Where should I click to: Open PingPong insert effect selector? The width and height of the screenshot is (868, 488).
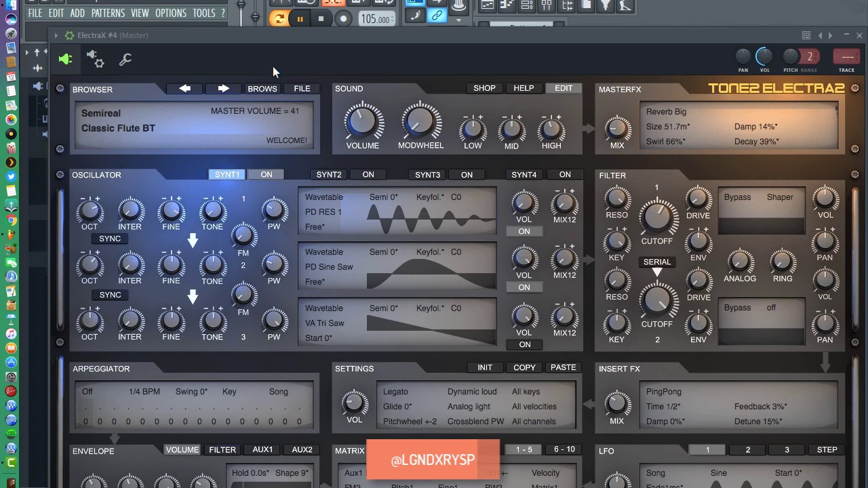coord(664,392)
